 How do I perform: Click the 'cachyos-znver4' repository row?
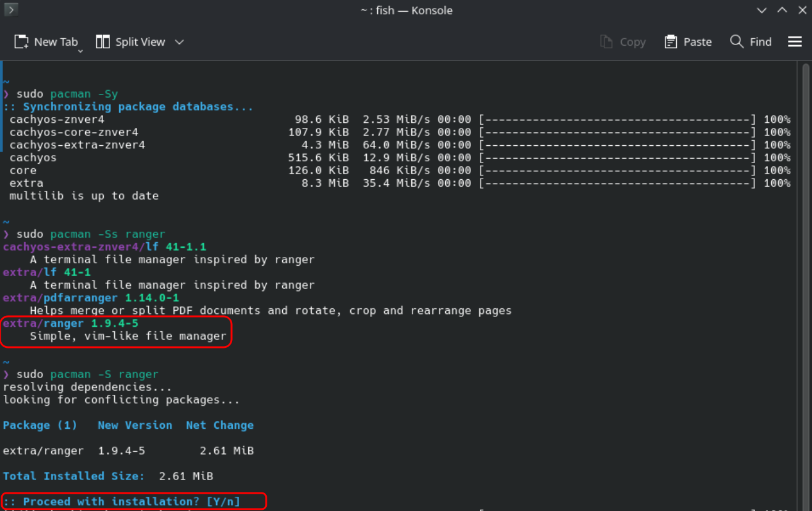pyautogui.click(x=400, y=119)
